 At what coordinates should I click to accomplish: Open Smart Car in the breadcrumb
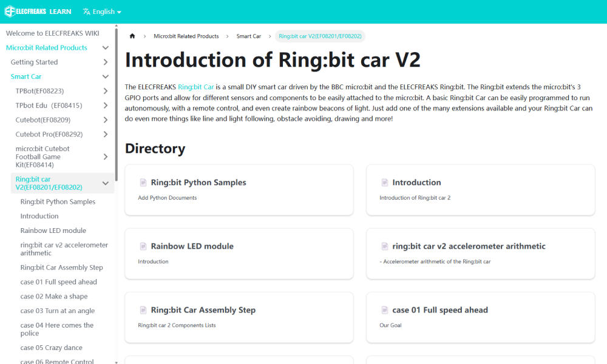248,36
